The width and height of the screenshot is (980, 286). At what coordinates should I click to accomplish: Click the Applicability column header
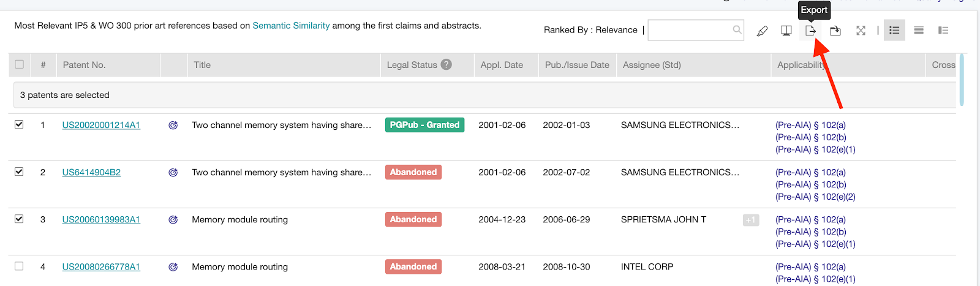(x=801, y=65)
